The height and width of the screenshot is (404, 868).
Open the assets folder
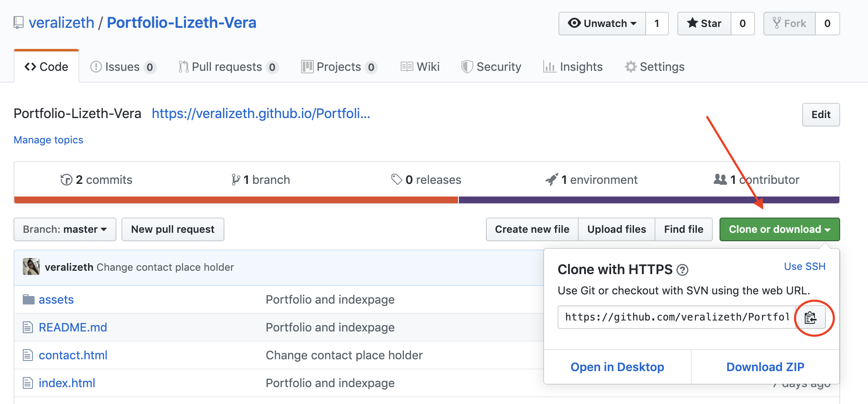56,299
